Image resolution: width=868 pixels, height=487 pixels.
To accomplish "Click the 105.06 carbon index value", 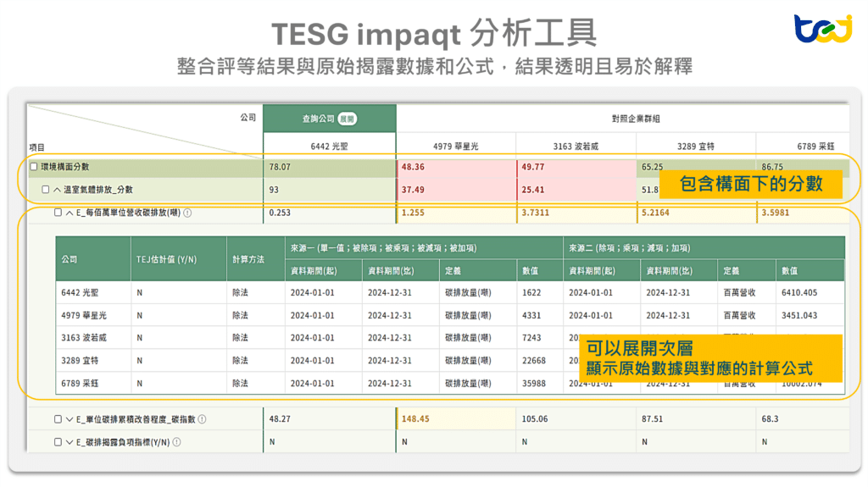I will (535, 419).
